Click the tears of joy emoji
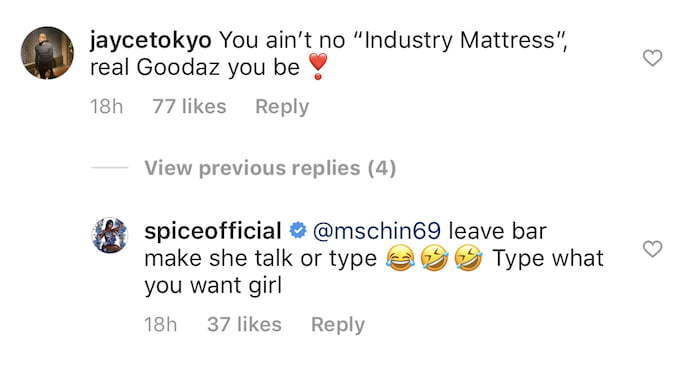The width and height of the screenshot is (700, 373). [400, 258]
